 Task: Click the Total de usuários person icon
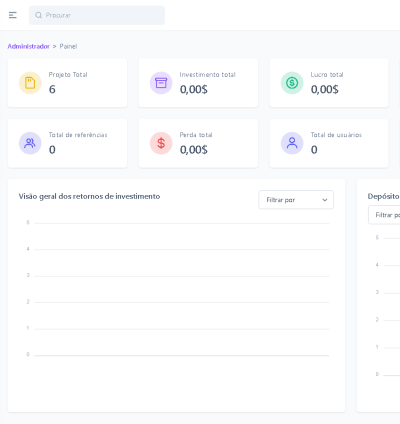[x=292, y=143]
